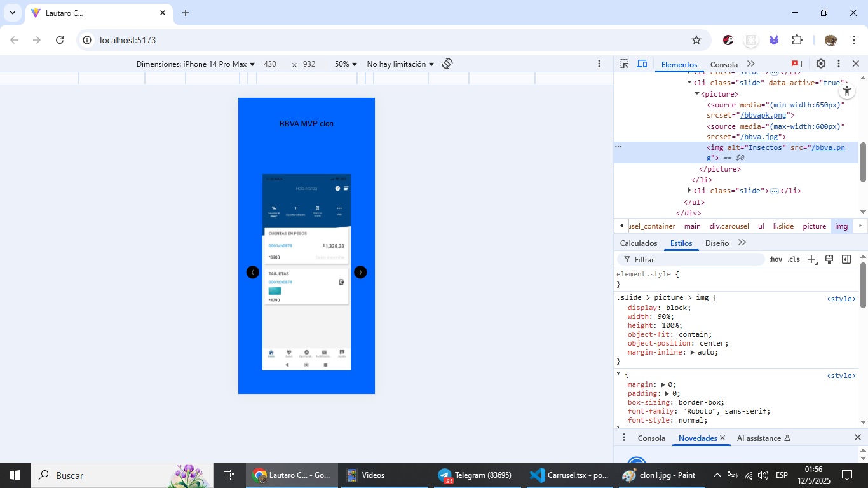Select img in the breadcrumb trail
Screen dimensions: 868x488
click(841, 226)
